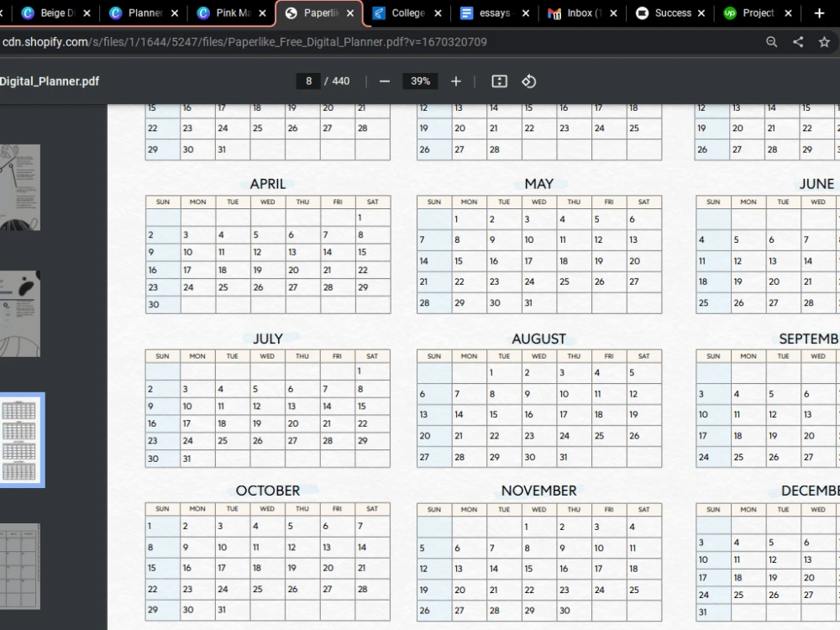The width and height of the screenshot is (840, 630).
Task: Click the URL in the address bar
Action: click(244, 42)
